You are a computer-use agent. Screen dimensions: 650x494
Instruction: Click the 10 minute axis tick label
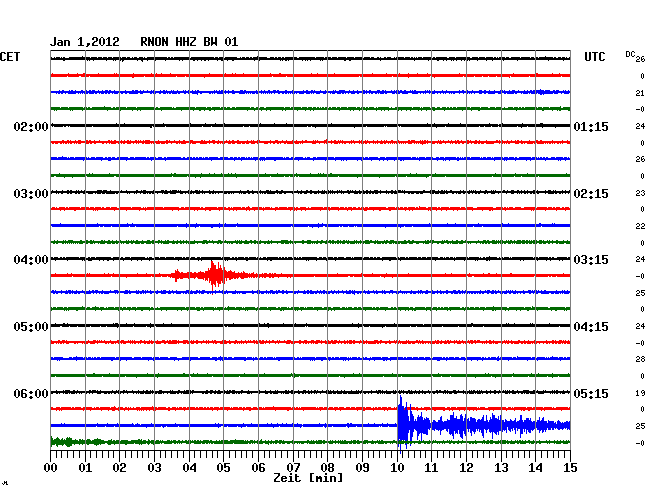click(x=397, y=467)
